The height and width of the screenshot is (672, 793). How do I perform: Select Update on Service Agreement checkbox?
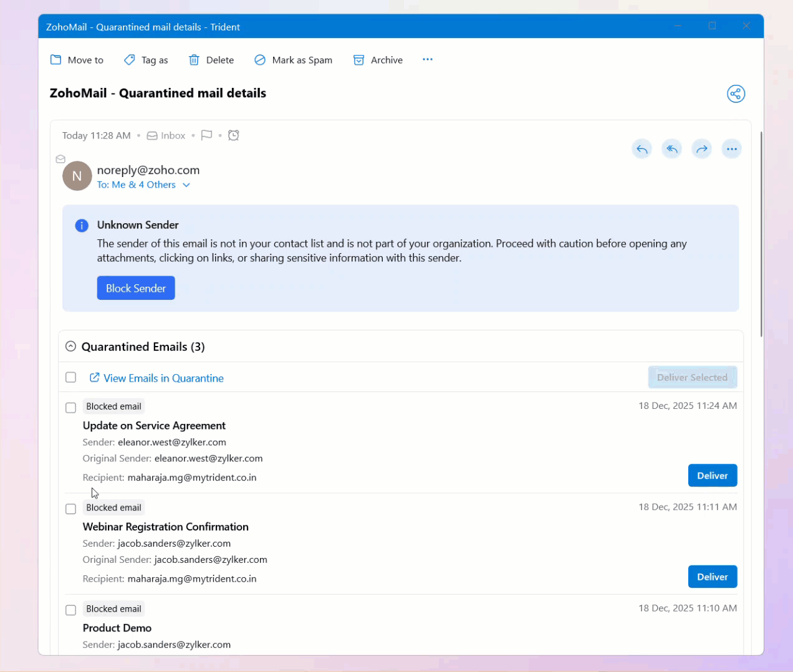click(x=71, y=408)
